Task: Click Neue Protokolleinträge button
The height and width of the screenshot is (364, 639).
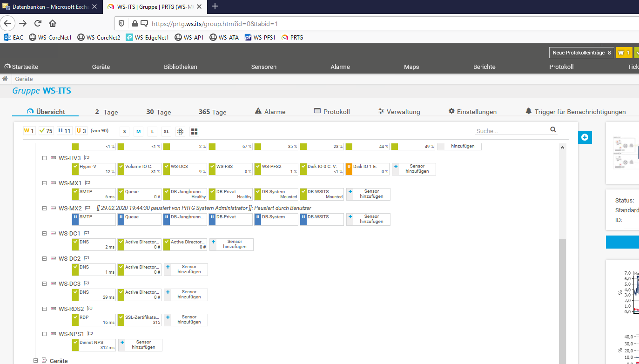Action: pos(582,53)
